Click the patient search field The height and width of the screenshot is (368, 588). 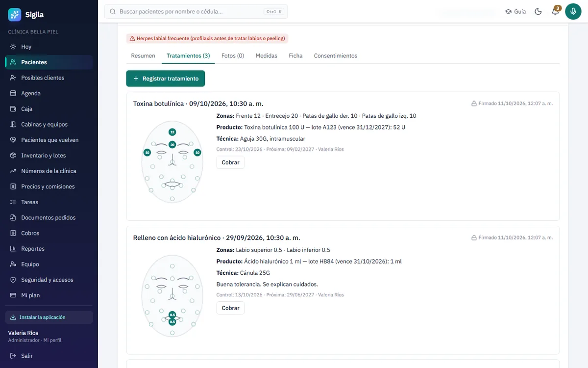(196, 11)
